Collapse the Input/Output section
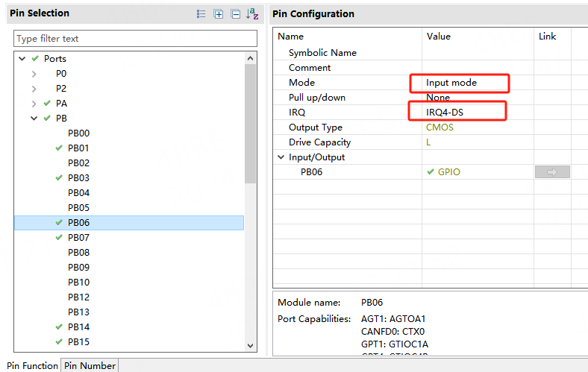The image size is (588, 372). [281, 157]
